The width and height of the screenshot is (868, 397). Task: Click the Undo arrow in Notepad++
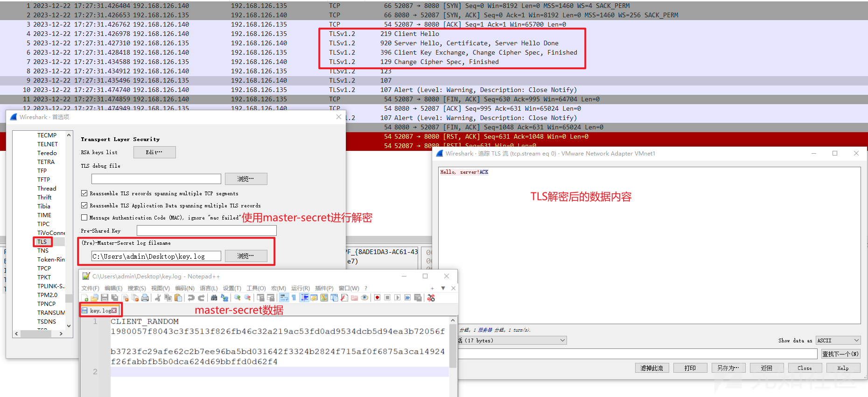coord(191,298)
